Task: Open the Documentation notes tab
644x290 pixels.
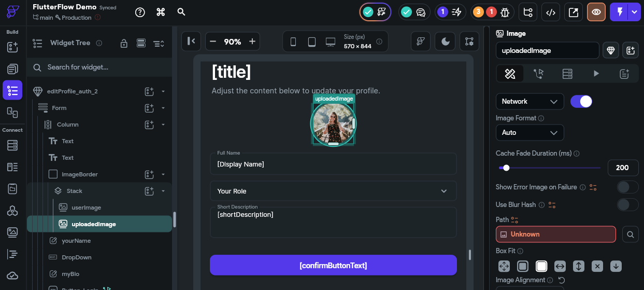Action: [624, 74]
